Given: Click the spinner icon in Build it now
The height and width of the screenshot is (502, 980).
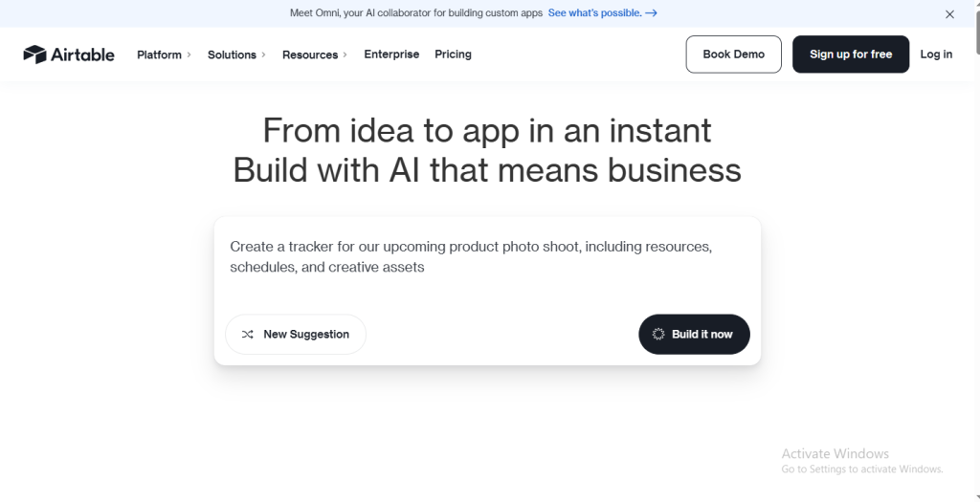Looking at the screenshot, I should click(658, 335).
